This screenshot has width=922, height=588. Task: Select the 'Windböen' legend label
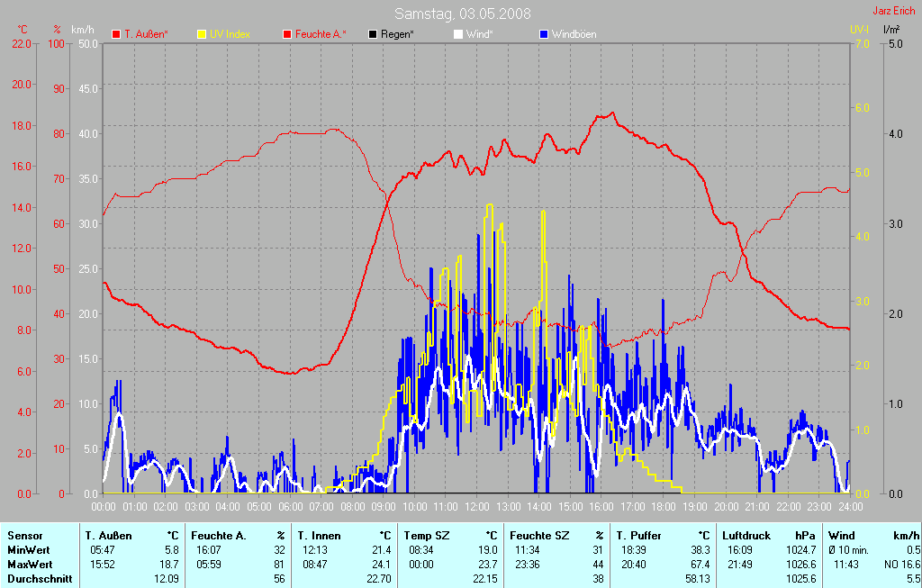pos(574,34)
